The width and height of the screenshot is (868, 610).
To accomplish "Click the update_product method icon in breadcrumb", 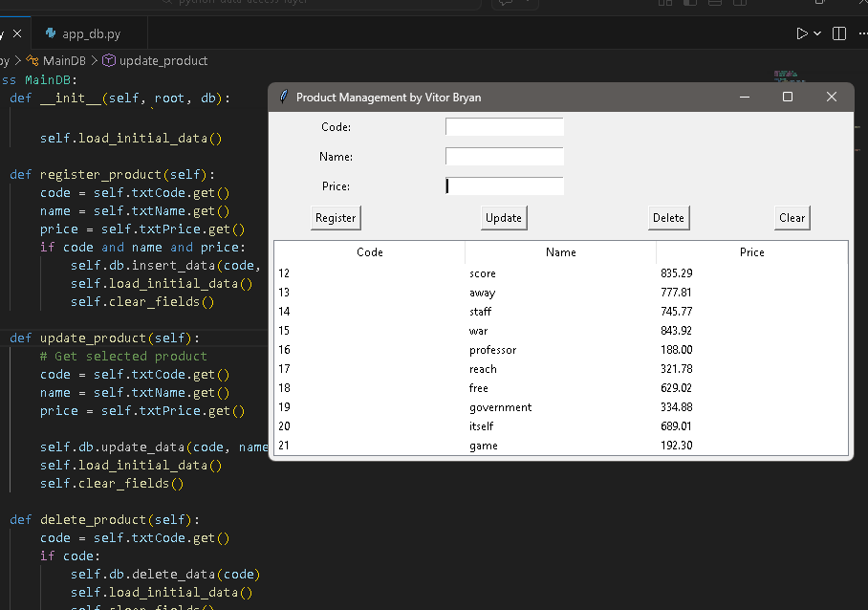I will point(109,60).
